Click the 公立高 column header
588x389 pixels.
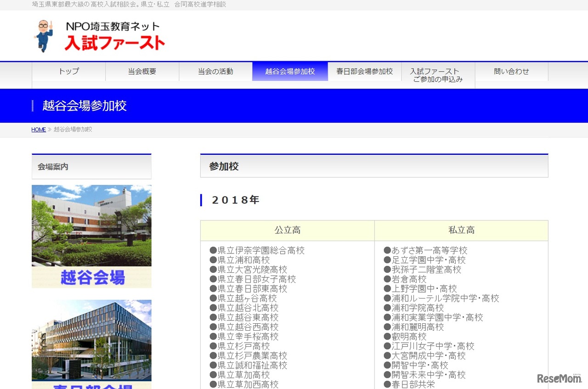pyautogui.click(x=288, y=231)
